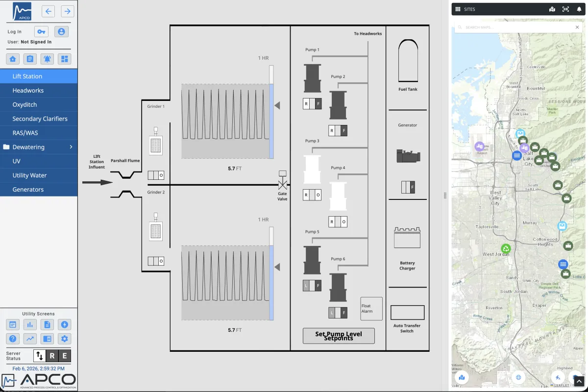The image size is (588, 392).
Task: Click the SITES grid icon
Action: click(458, 9)
